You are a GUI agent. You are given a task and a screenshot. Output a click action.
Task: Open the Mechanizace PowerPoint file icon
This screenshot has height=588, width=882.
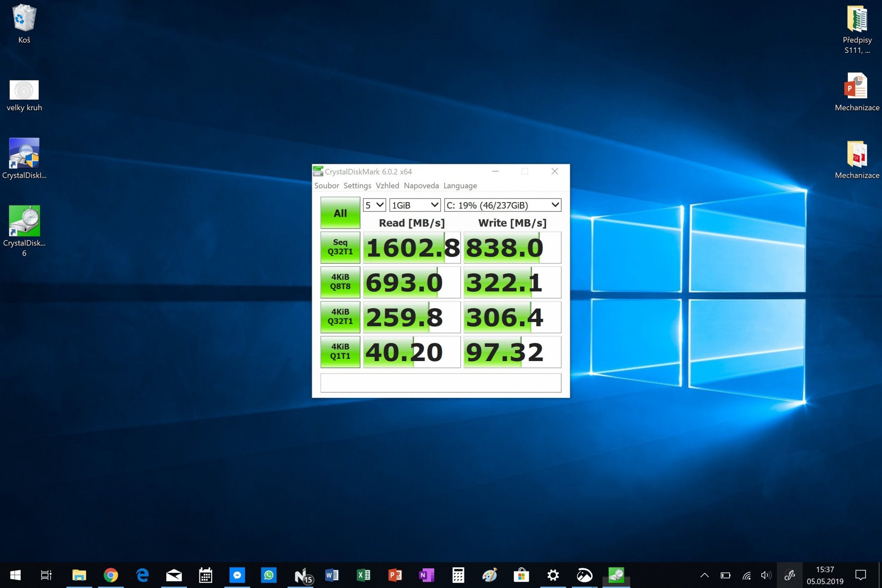857,92
